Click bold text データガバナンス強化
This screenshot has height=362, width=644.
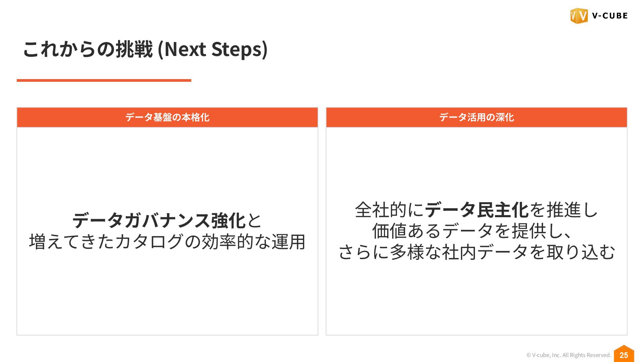(159, 221)
